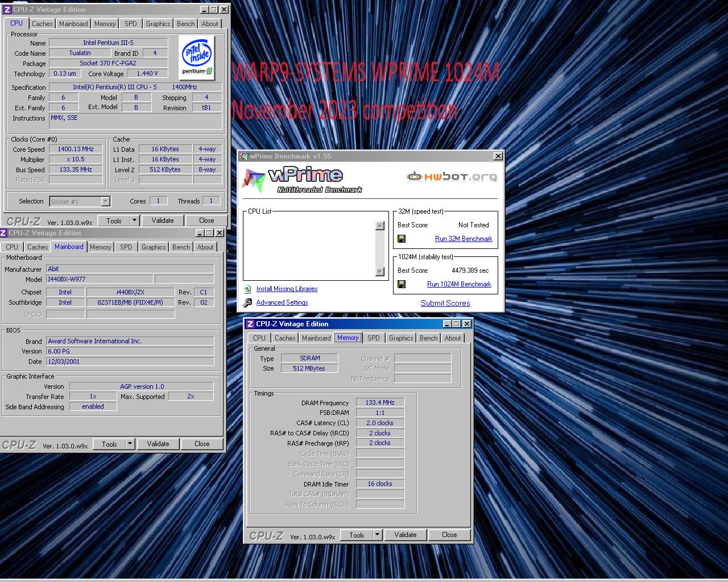The height and width of the screenshot is (582, 728).
Task: Click Validate button in Memory window
Action: tap(406, 535)
